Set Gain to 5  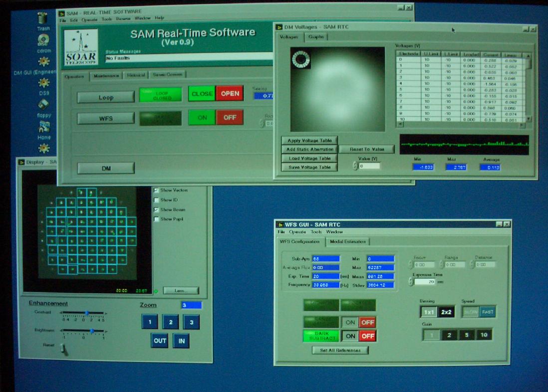[x=466, y=335]
